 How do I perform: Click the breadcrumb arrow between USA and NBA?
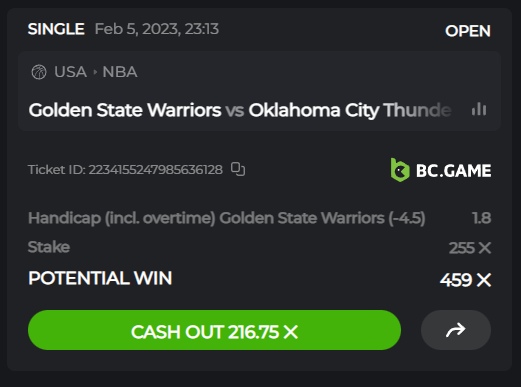95,72
